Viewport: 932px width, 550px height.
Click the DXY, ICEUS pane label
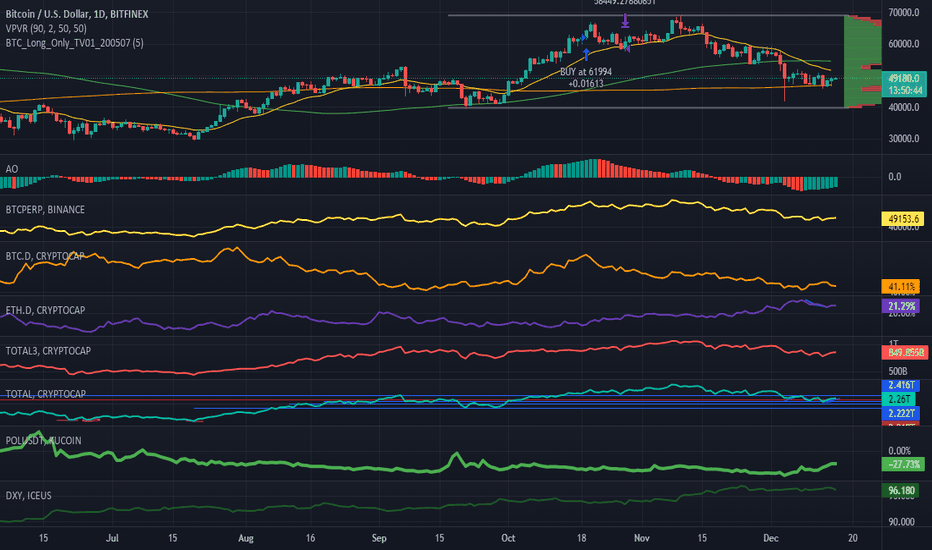[x=29, y=495]
